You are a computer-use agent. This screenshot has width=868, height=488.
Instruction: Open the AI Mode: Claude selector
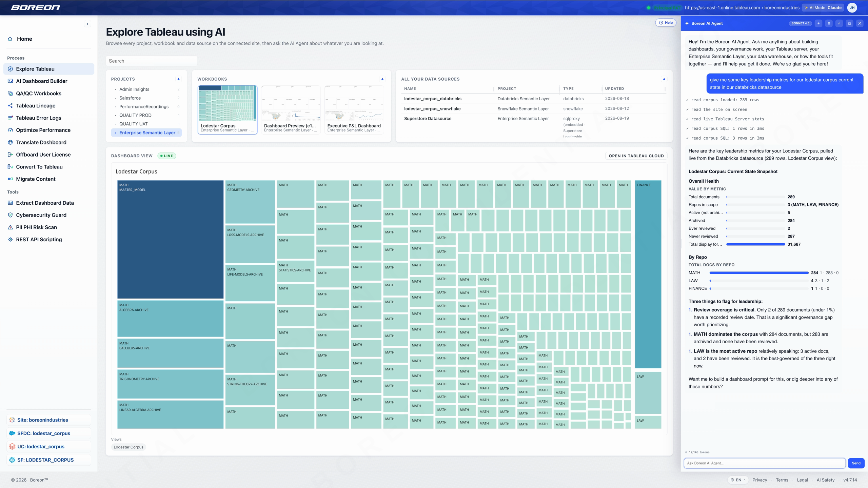point(823,7)
